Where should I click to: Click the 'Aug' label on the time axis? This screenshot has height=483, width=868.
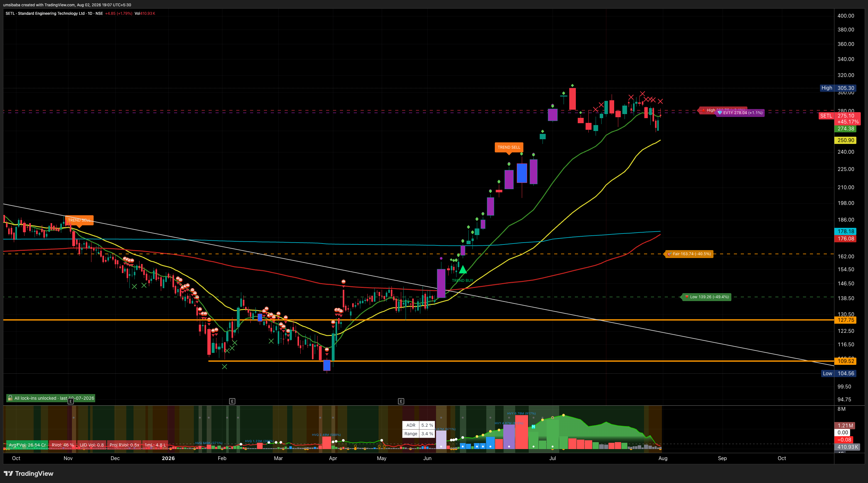pos(663,458)
